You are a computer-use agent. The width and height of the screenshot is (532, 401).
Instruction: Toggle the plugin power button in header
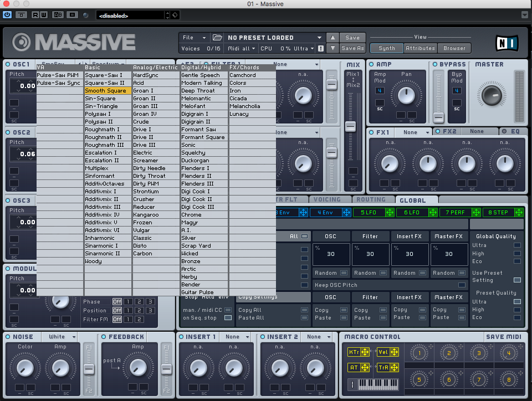click(7, 15)
